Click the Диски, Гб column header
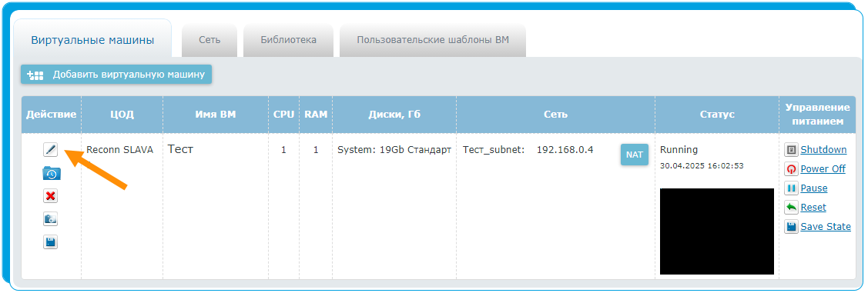868x293 pixels. (394, 115)
